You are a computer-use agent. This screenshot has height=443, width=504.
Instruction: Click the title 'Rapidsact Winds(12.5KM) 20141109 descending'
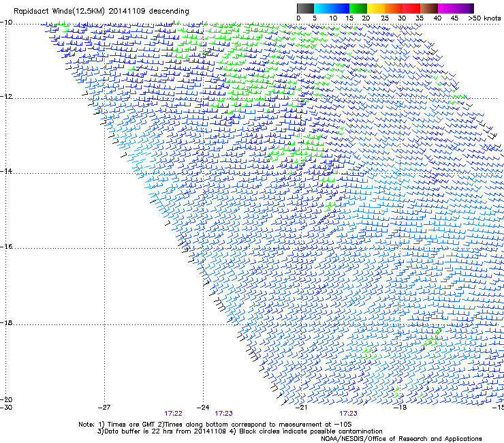[x=101, y=12]
